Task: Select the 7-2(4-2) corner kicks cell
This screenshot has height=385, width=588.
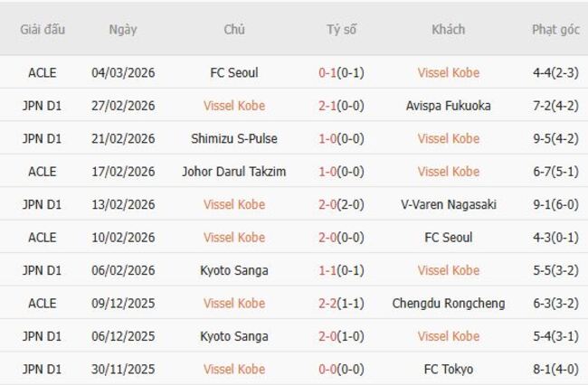Action: click(x=555, y=106)
